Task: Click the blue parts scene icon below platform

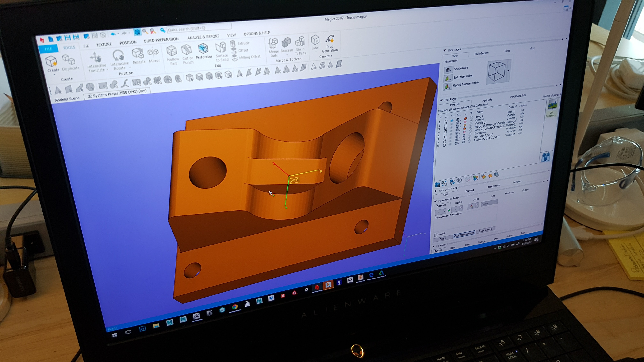Action: coord(546,157)
